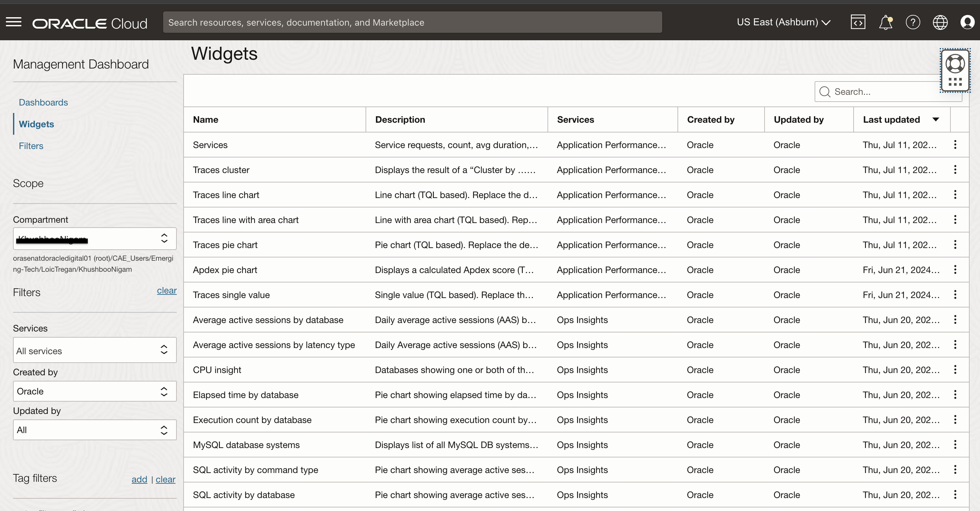The image size is (980, 511).
Task: Open the Filters sidebar section
Action: (x=31, y=146)
